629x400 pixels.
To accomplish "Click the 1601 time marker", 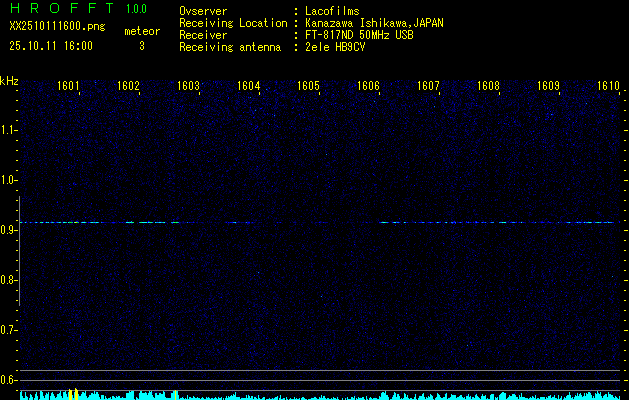I will 69,86.
